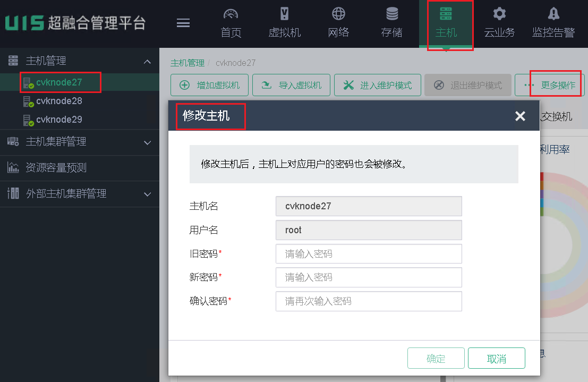Click the cvknode29 host status icon
The width and height of the screenshot is (588, 382).
point(29,121)
